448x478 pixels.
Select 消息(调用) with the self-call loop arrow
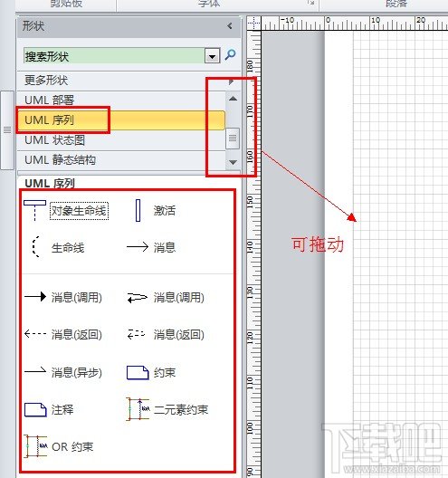(138, 298)
